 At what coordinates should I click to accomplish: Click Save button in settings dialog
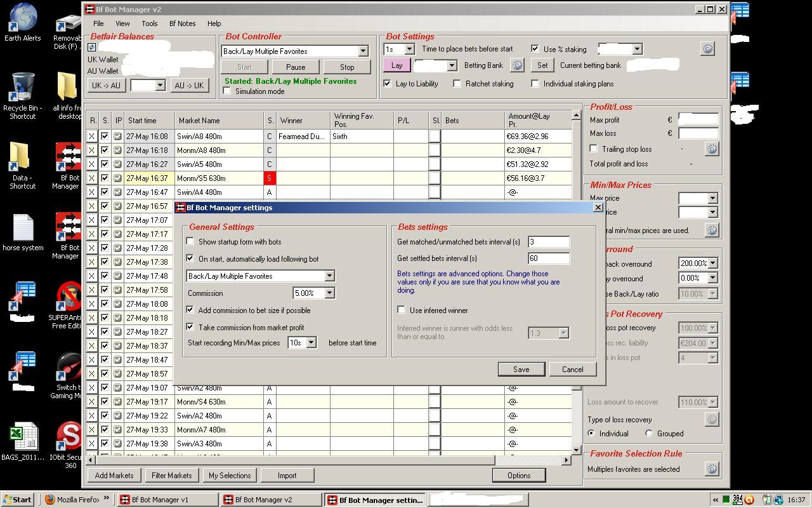tap(521, 369)
